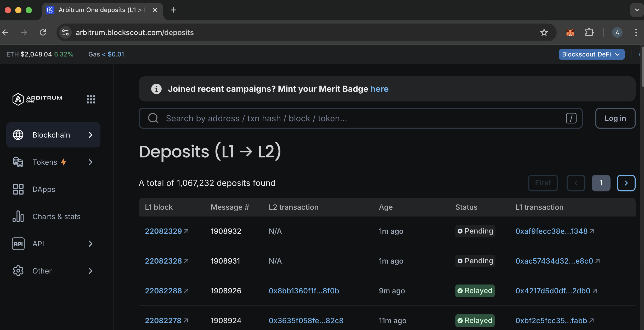Click the DApps grid icon in sidebar

[18, 189]
